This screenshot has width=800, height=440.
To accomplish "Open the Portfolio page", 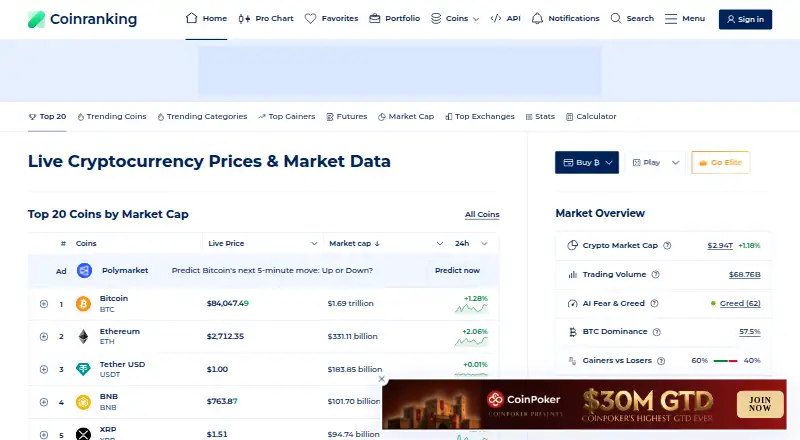I will click(394, 18).
